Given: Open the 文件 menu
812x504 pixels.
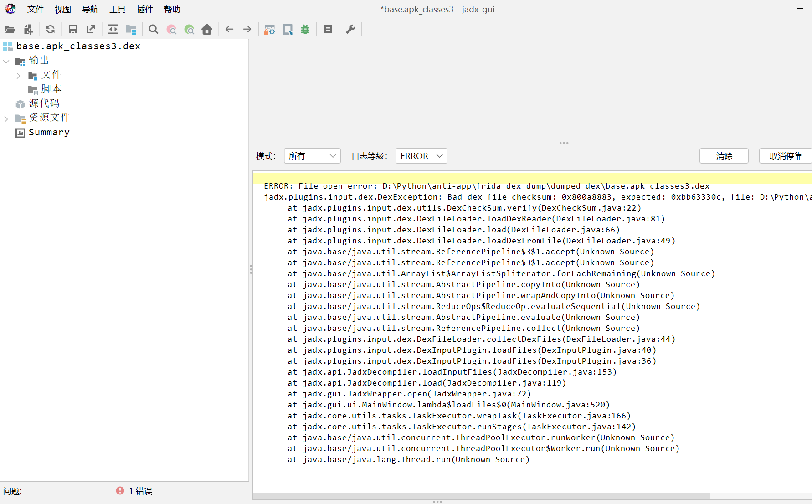Looking at the screenshot, I should pyautogui.click(x=36, y=10).
